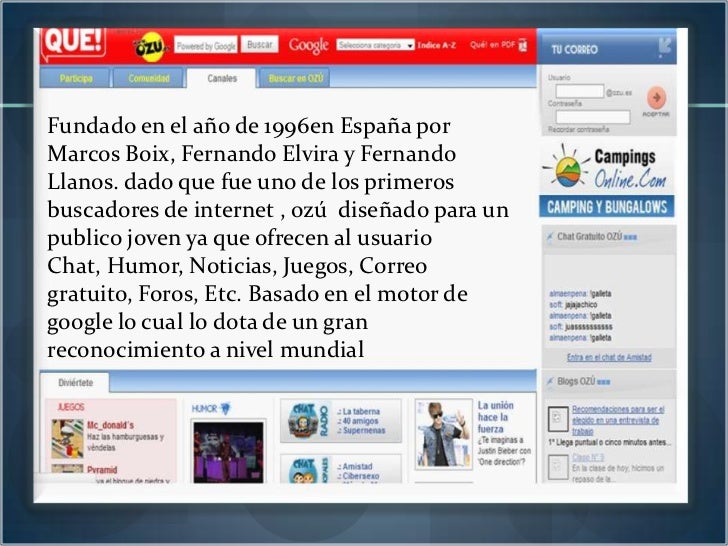The image size is (728, 546).
Task: Click the Google logo in header
Action: point(309,45)
